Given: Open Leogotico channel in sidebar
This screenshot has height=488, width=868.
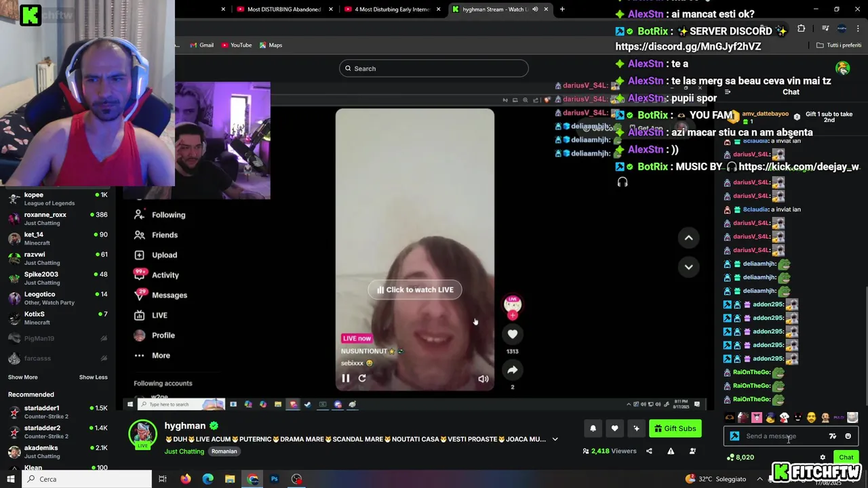Looking at the screenshot, I should pos(58,298).
